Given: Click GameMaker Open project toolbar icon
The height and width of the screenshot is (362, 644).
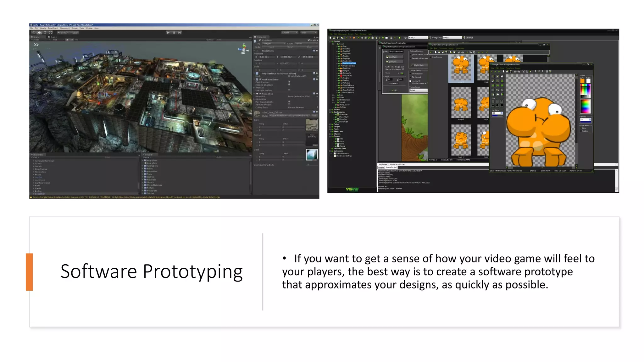Looking at the screenshot, I should 334,38.
